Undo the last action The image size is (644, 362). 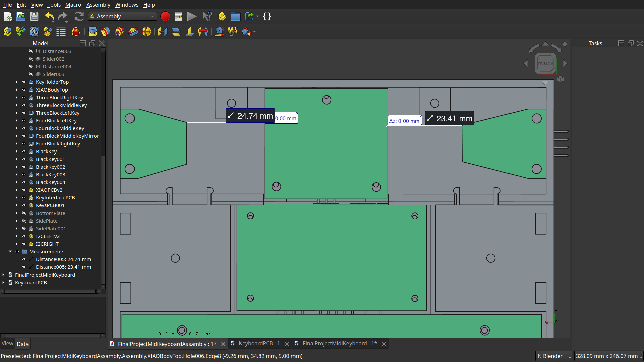point(50,16)
